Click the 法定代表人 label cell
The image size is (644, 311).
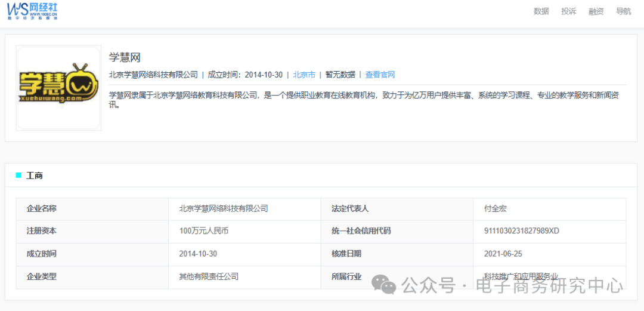coord(397,209)
